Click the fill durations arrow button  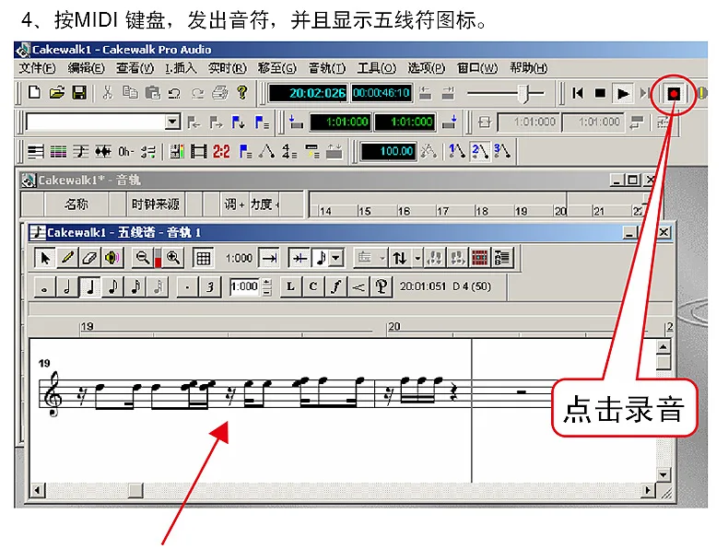269,258
